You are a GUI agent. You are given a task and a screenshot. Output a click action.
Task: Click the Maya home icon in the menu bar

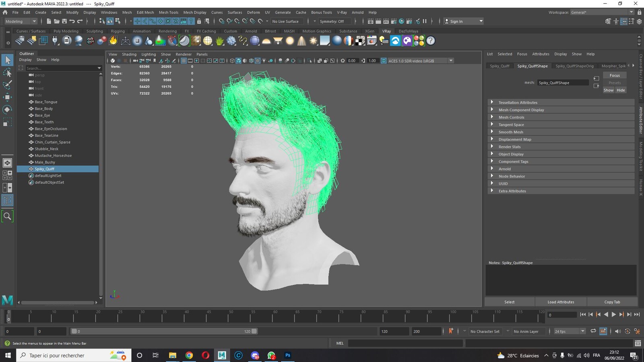(x=5, y=12)
